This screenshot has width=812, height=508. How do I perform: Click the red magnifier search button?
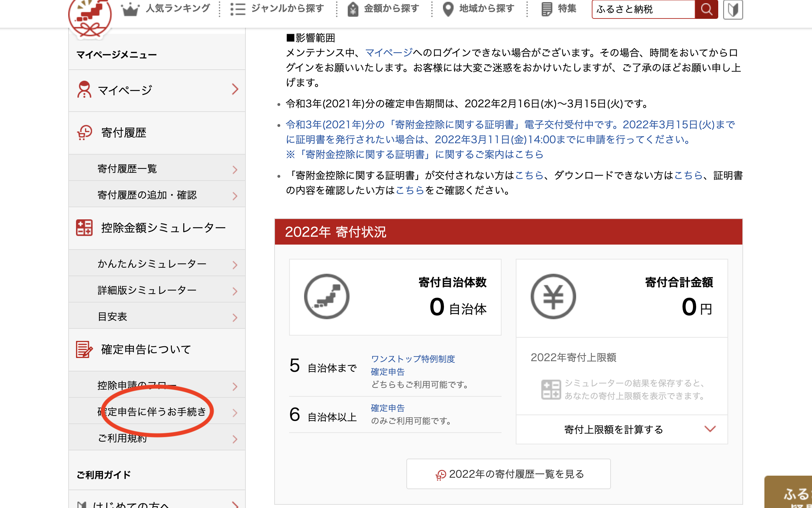[706, 9]
